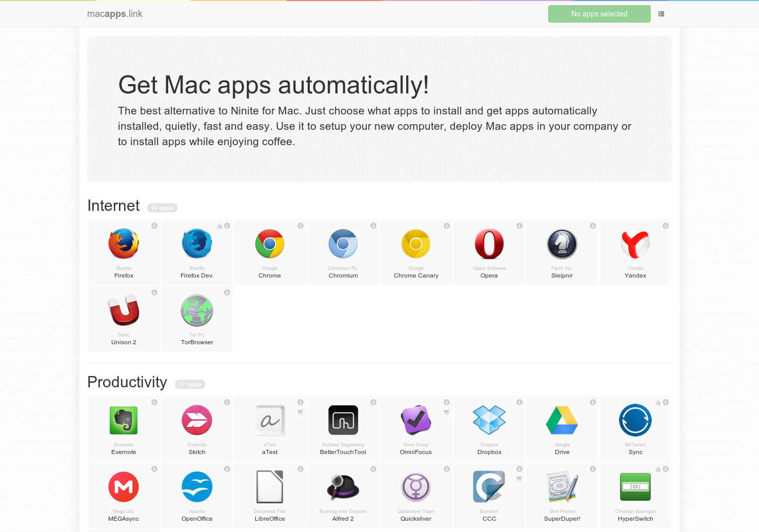This screenshot has width=759, height=532.
Task: Click the shopping cart icon on aText
Action: [300, 411]
